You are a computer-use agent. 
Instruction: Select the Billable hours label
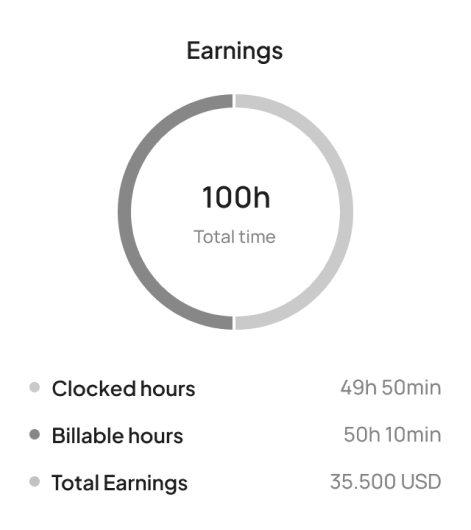[117, 435]
